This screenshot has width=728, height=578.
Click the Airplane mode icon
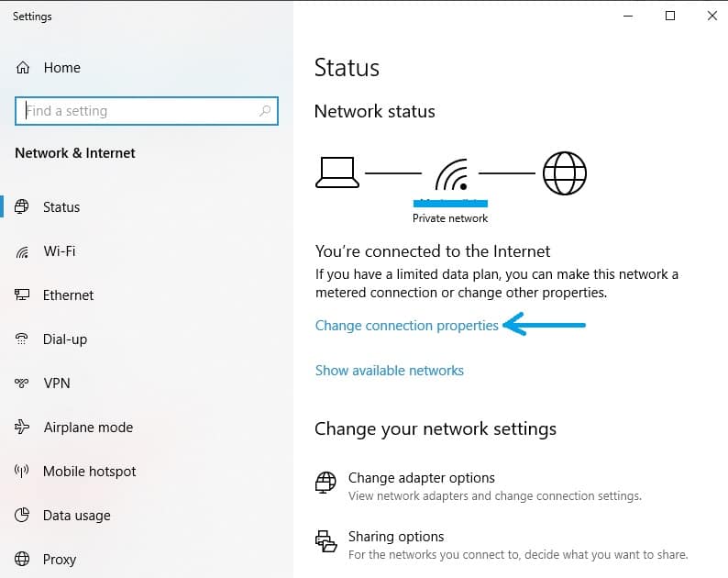coord(23,428)
